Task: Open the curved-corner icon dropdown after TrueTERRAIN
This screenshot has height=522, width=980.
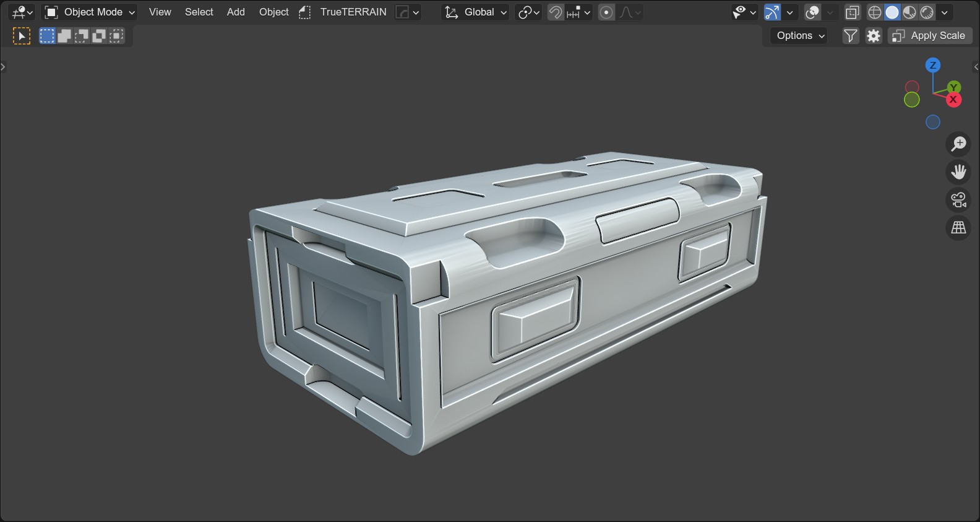Action: (408, 12)
